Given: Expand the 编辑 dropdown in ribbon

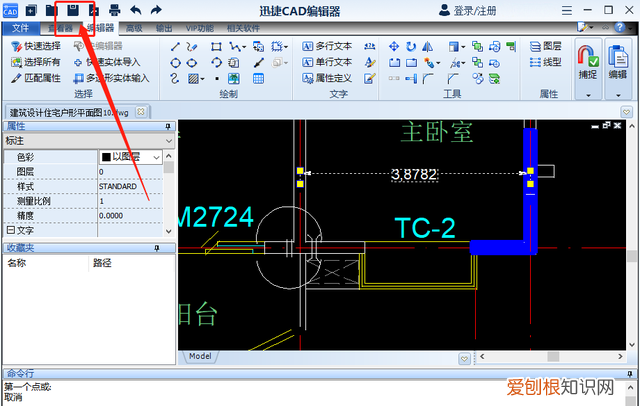Looking at the screenshot, I should (619, 96).
